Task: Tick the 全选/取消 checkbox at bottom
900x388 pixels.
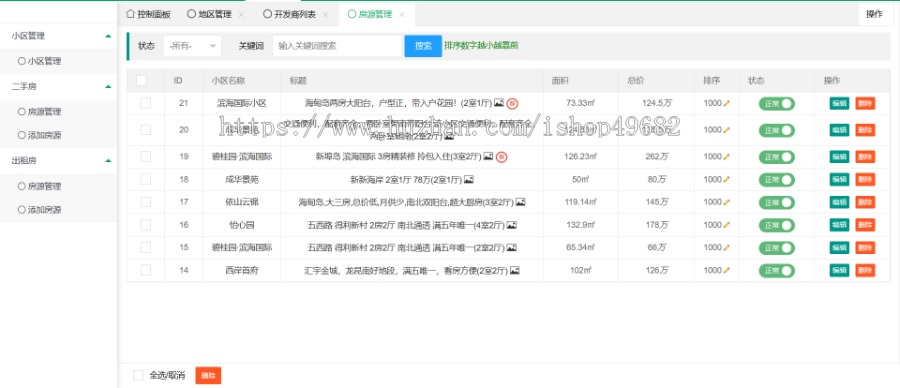Action: coord(138,375)
